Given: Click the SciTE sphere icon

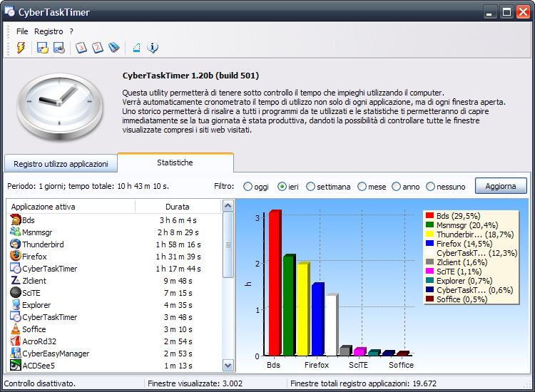Looking at the screenshot, I should pyautogui.click(x=16, y=292).
